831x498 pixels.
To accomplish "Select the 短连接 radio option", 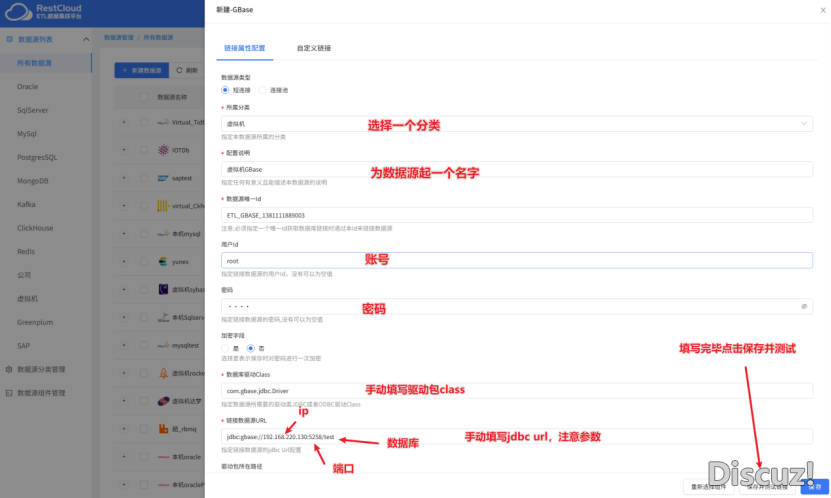I will coord(225,90).
